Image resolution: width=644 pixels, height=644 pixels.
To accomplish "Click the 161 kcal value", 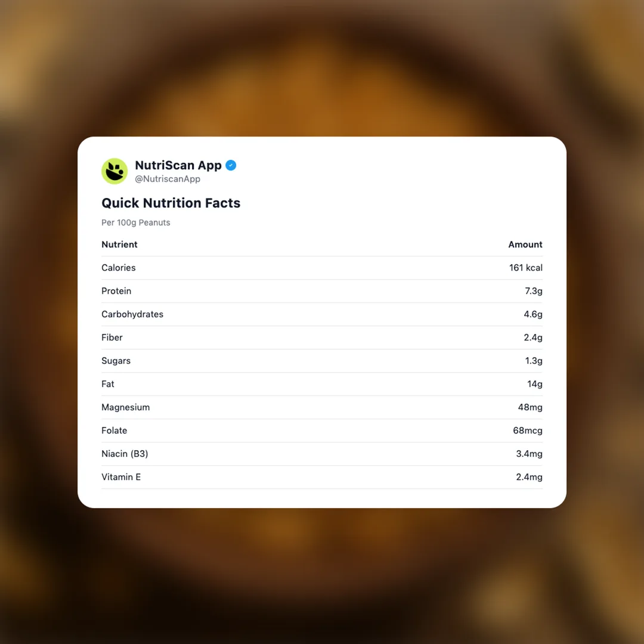I will (x=525, y=268).
